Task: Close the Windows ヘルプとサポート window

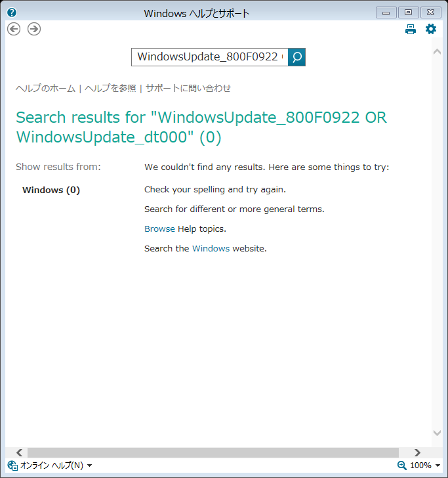Action: click(430, 12)
